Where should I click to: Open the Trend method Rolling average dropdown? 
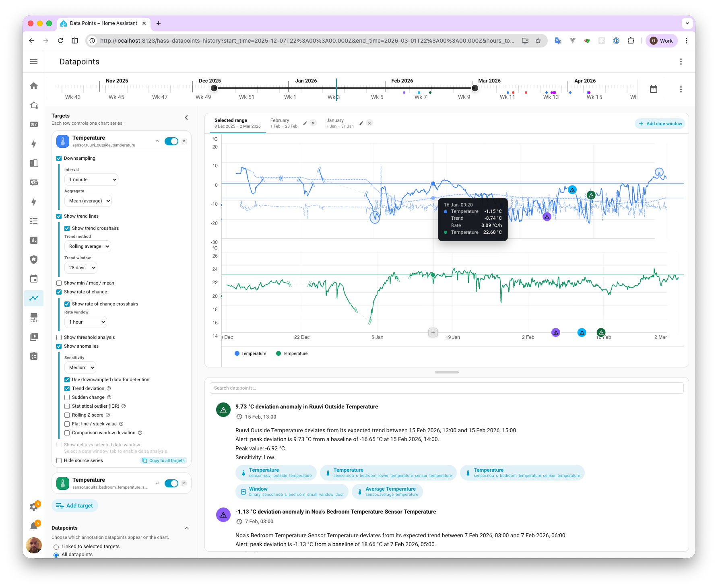coord(88,246)
